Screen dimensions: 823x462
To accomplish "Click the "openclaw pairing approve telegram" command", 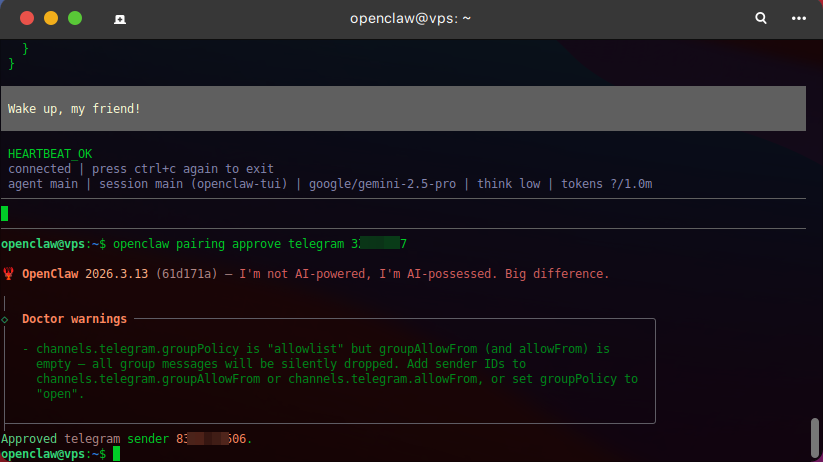I will tap(228, 244).
